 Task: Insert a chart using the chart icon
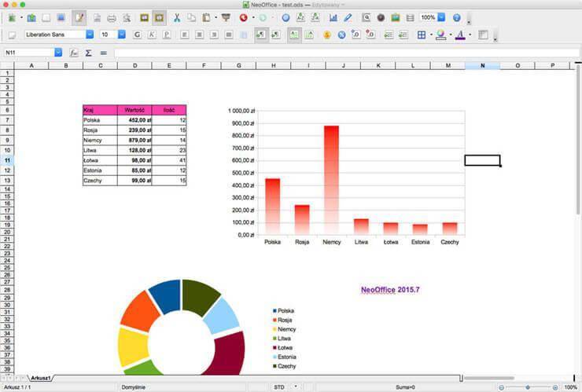click(333, 17)
